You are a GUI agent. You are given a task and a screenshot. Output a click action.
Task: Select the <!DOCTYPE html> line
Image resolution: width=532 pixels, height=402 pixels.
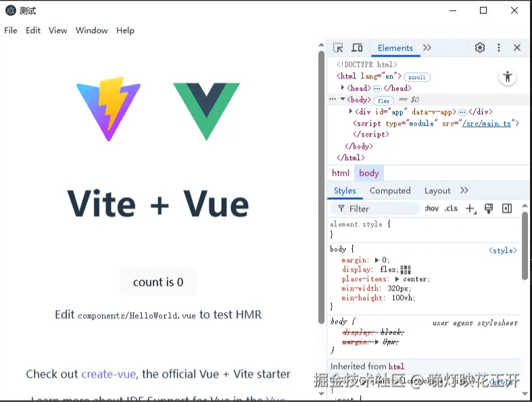click(x=367, y=64)
